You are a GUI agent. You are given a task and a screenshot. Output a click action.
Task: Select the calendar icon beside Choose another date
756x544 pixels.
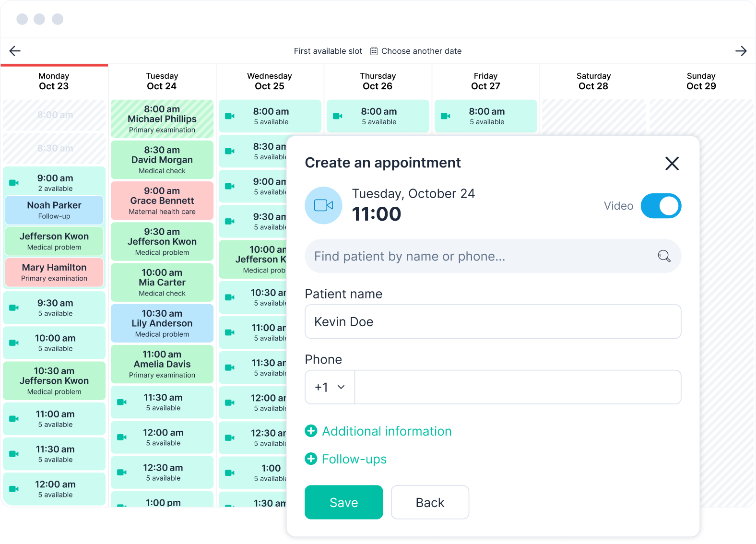tap(374, 51)
